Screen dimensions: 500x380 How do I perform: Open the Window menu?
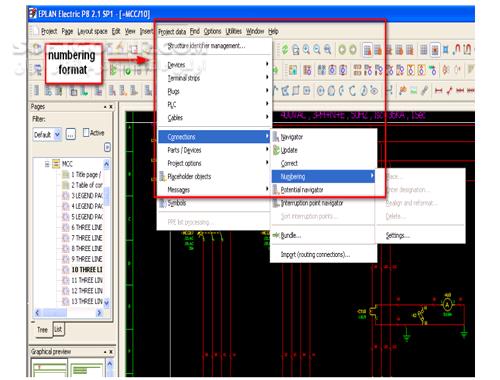(255, 31)
